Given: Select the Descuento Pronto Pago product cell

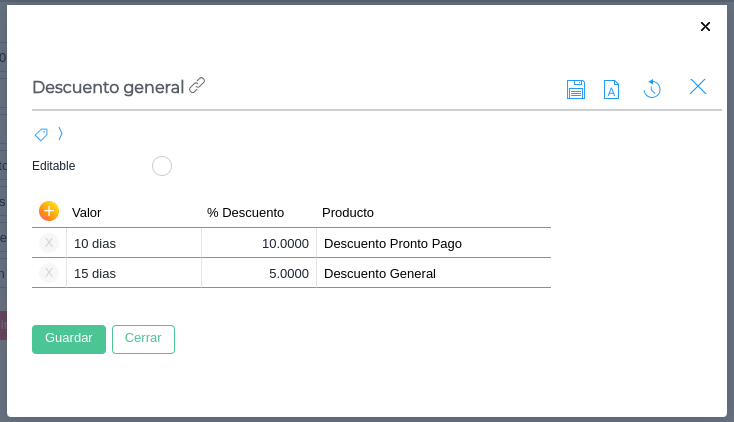Looking at the screenshot, I should click(x=432, y=243).
